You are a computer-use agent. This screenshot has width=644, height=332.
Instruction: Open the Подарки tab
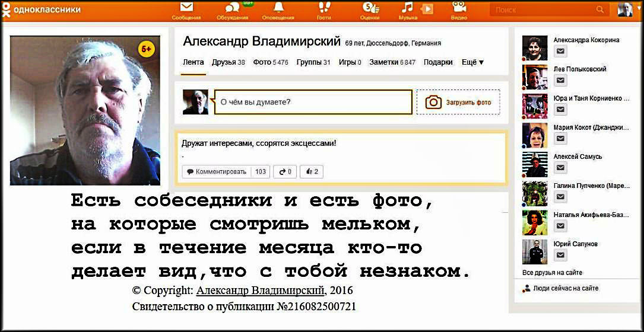coord(438,62)
